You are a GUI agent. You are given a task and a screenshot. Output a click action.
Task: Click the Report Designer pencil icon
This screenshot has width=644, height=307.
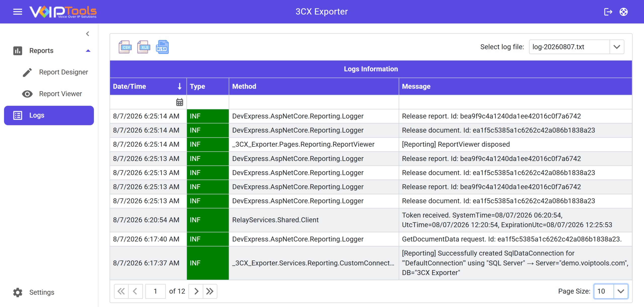[x=27, y=72]
